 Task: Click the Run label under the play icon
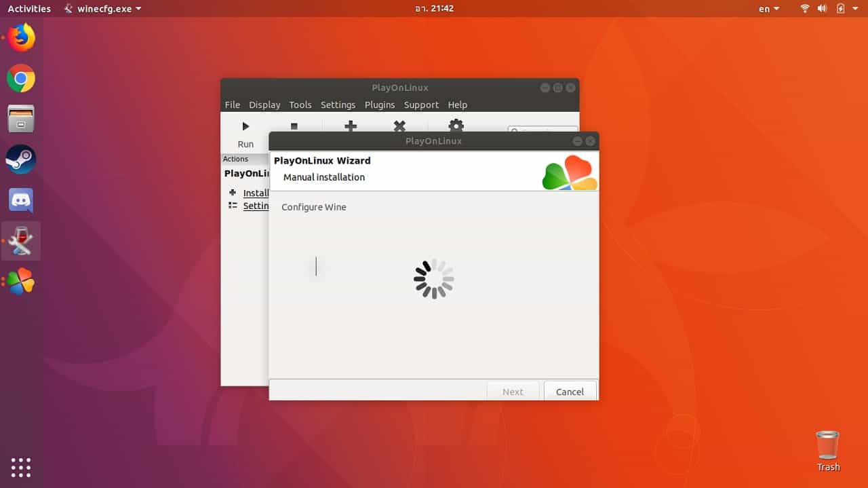pos(245,144)
